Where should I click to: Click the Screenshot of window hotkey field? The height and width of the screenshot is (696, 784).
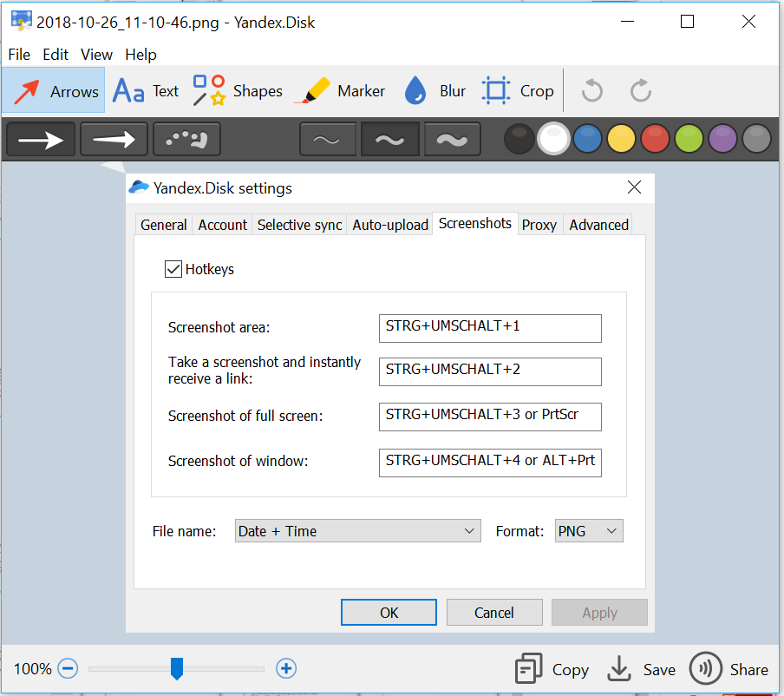(490, 463)
